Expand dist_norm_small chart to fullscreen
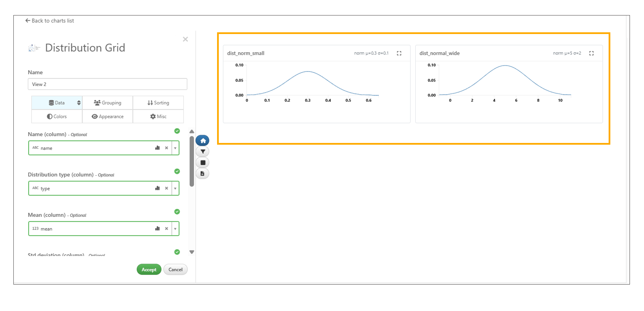Viewport: 644px width, 311px height. (399, 53)
